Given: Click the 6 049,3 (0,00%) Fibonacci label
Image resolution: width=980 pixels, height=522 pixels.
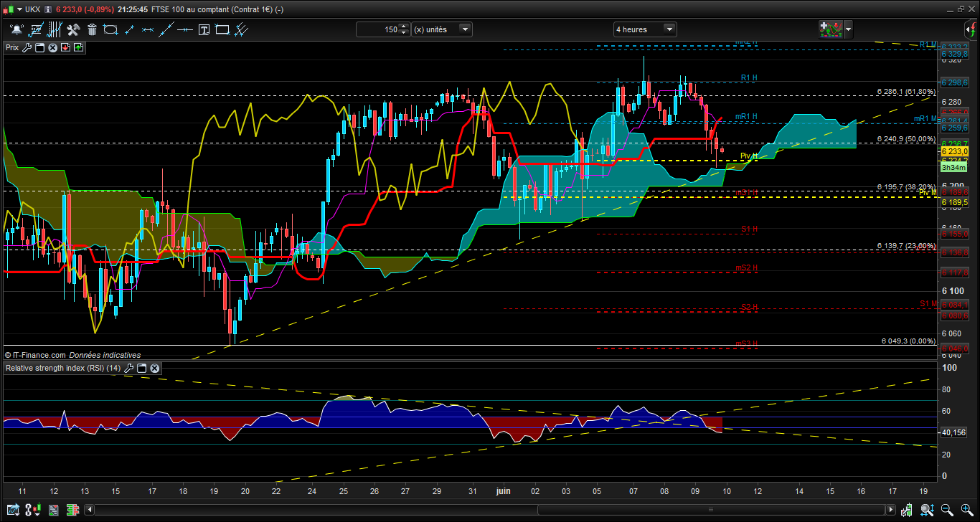Looking at the screenshot, I should click(908, 341).
